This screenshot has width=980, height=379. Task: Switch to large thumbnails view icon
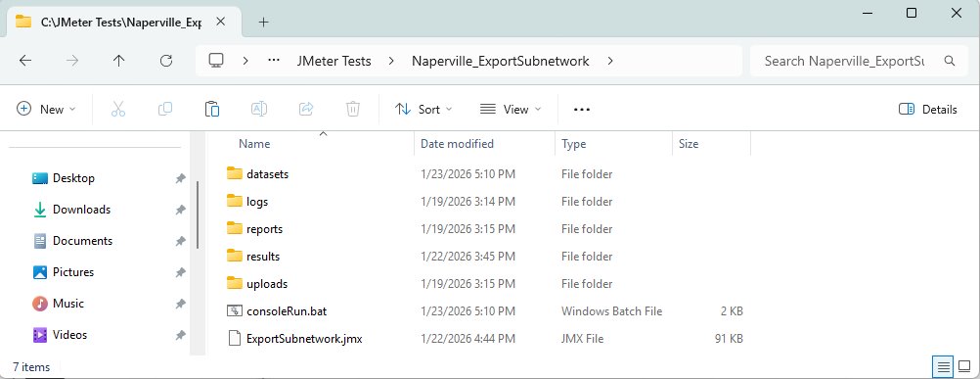(963, 366)
